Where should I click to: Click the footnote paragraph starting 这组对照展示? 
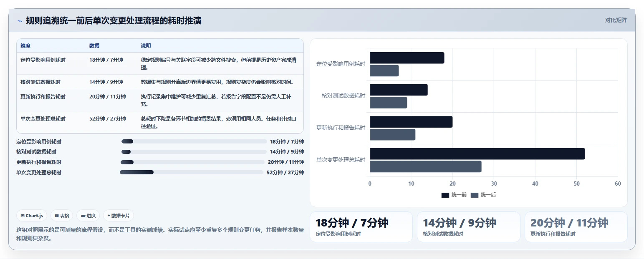click(160, 234)
